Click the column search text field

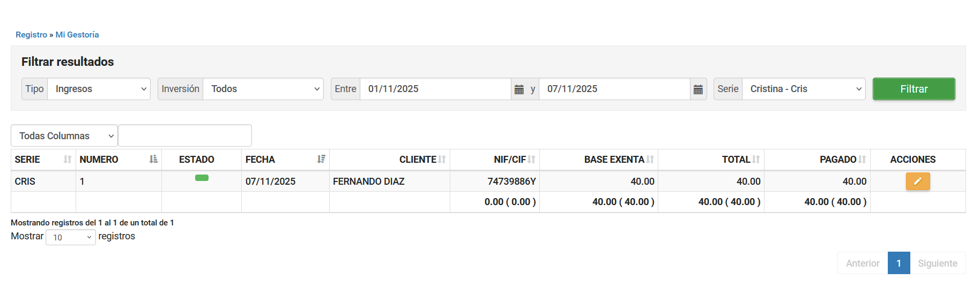click(184, 136)
